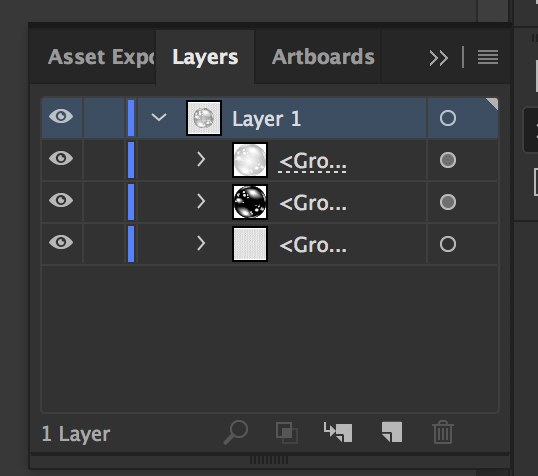Hide Layer 1 using its eye icon
The image size is (538, 476).
click(x=61, y=116)
